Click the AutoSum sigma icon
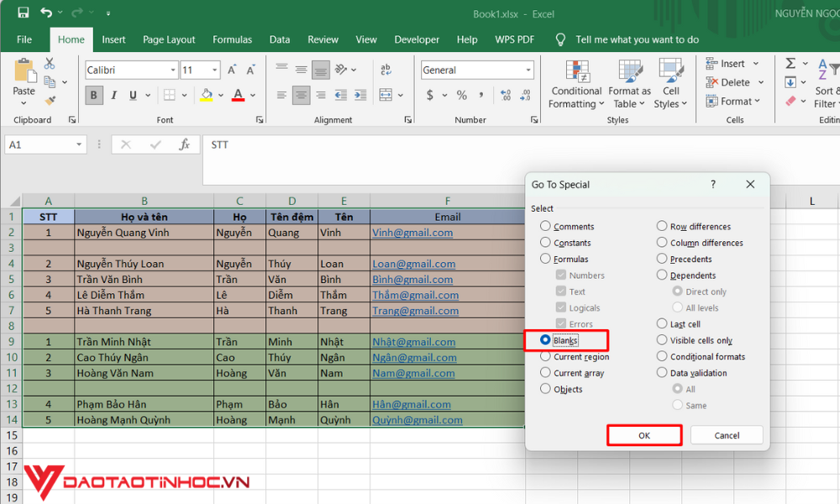Image resolution: width=840 pixels, height=504 pixels. (790, 62)
